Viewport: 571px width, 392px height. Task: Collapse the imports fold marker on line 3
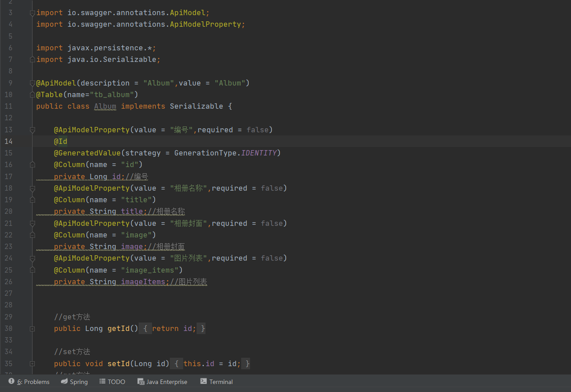32,13
